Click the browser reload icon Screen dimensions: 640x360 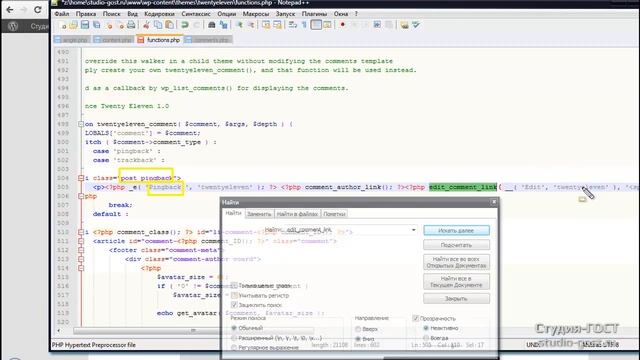pyautogui.click(x=38, y=10)
